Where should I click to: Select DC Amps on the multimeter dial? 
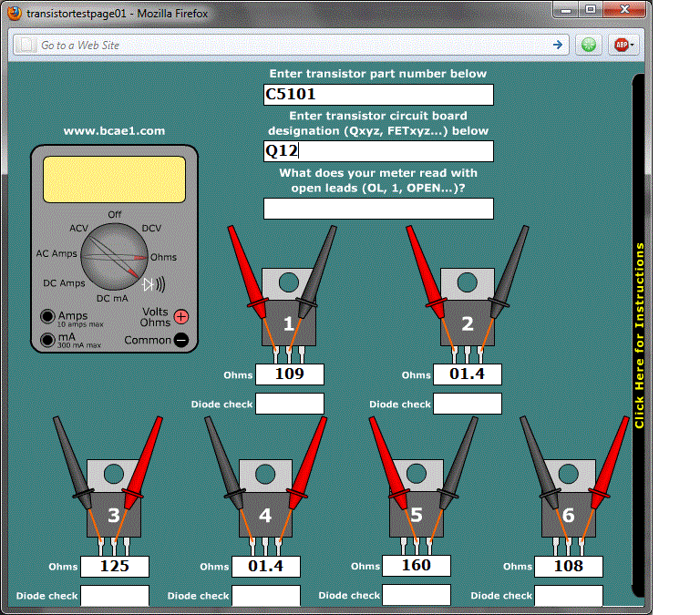click(64, 283)
